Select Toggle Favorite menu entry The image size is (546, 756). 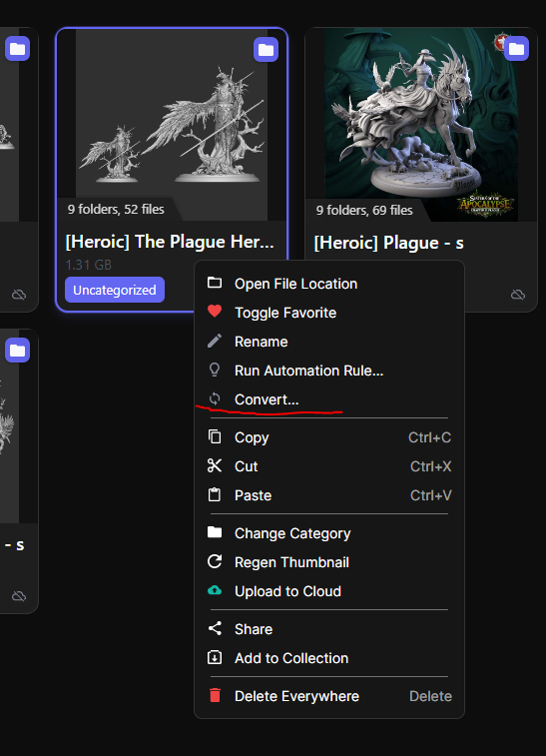coord(329,313)
